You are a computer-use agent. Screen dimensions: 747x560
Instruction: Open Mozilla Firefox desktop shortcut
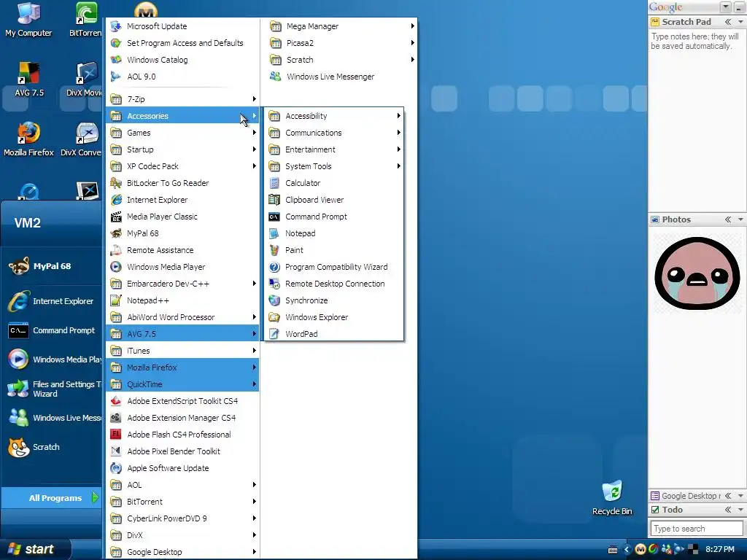(x=28, y=139)
